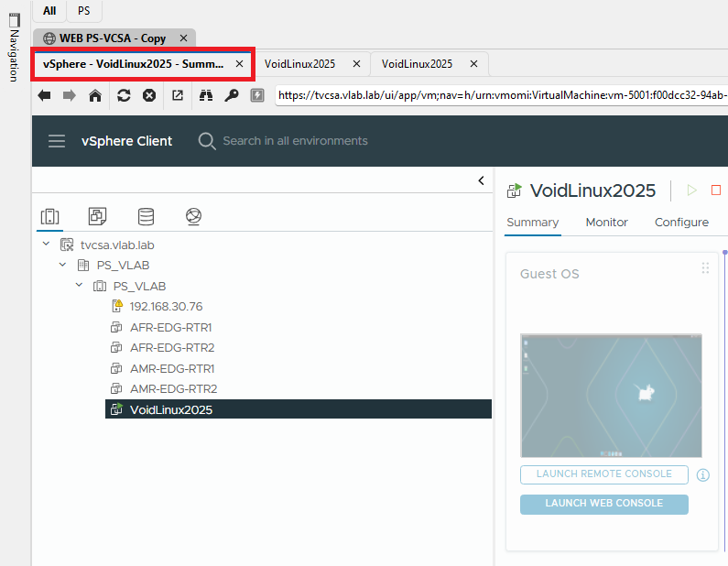
Task: Click the binoculars find icon
Action: click(206, 95)
